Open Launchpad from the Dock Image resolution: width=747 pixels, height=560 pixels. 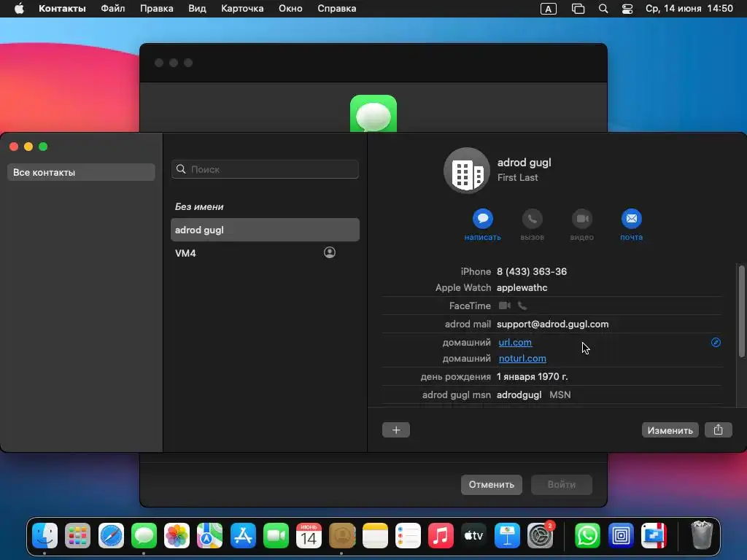pyautogui.click(x=77, y=536)
